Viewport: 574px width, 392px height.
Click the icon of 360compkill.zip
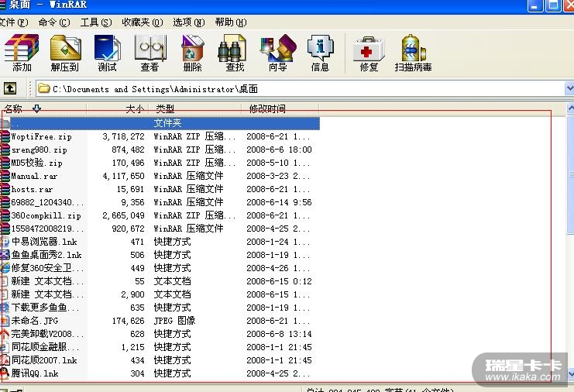point(5,215)
